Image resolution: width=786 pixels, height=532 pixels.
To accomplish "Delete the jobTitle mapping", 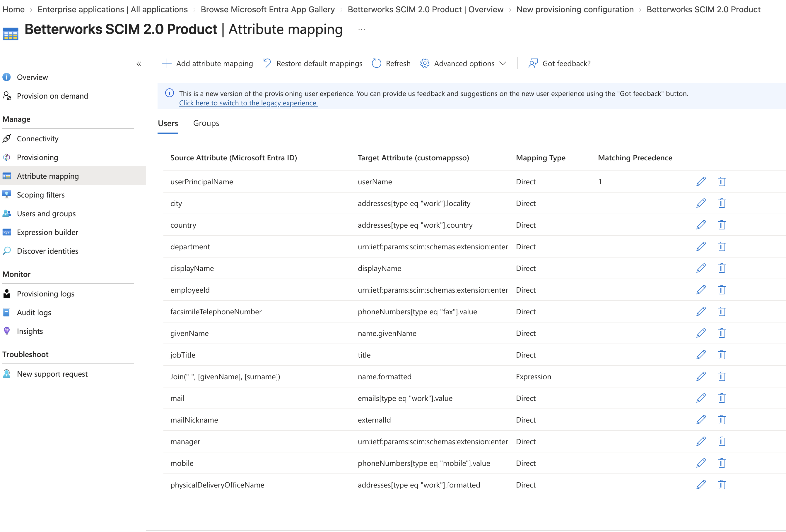I will tap(721, 355).
